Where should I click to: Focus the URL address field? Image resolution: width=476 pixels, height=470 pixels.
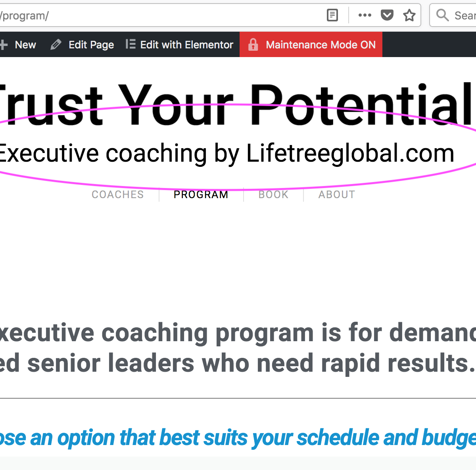point(159,15)
